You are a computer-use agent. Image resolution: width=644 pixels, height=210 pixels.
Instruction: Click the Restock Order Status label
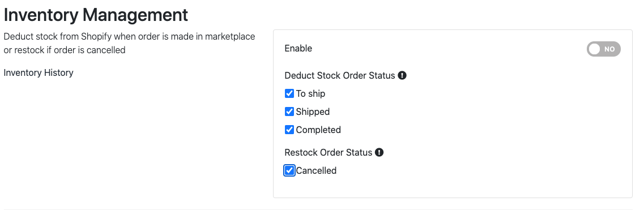click(x=328, y=153)
